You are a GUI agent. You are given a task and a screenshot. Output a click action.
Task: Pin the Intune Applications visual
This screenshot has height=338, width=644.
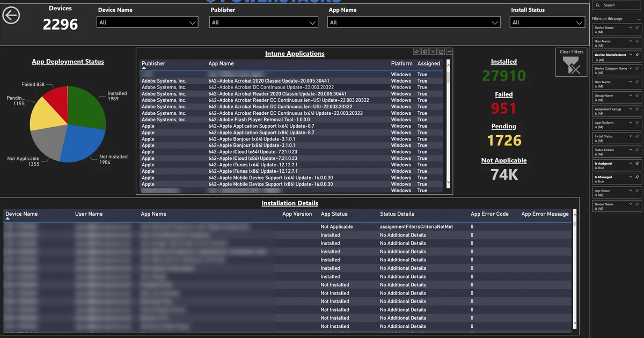coord(416,52)
